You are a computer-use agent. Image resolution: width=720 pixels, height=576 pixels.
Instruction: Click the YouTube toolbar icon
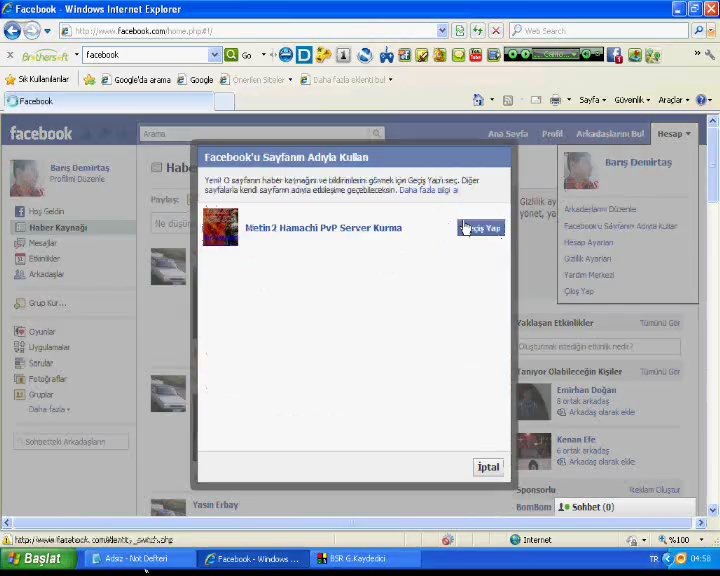pyautogui.click(x=476, y=55)
